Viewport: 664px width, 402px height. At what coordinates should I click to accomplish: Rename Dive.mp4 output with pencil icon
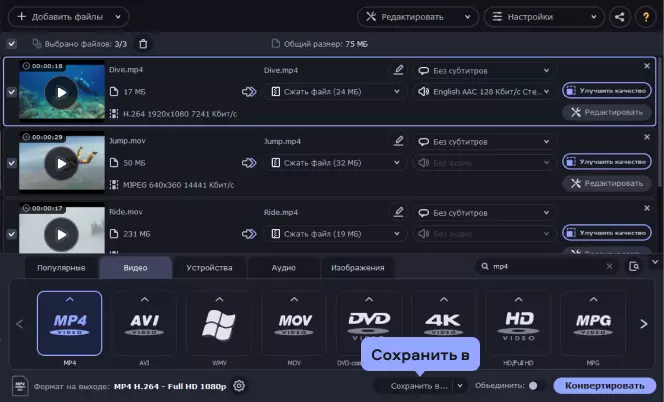(x=398, y=70)
